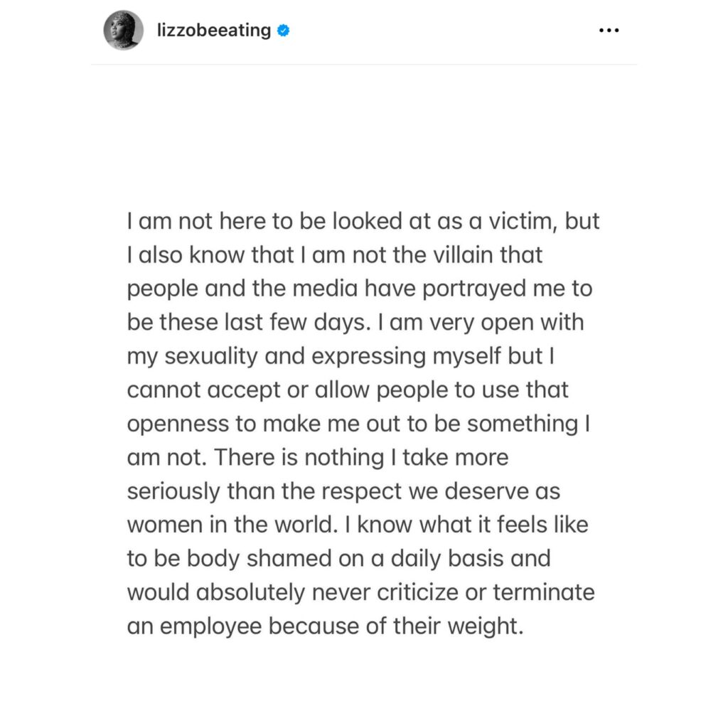Screen dimensions: 728x728
Task: Open the three-dot more options menu
Action: pos(609,31)
